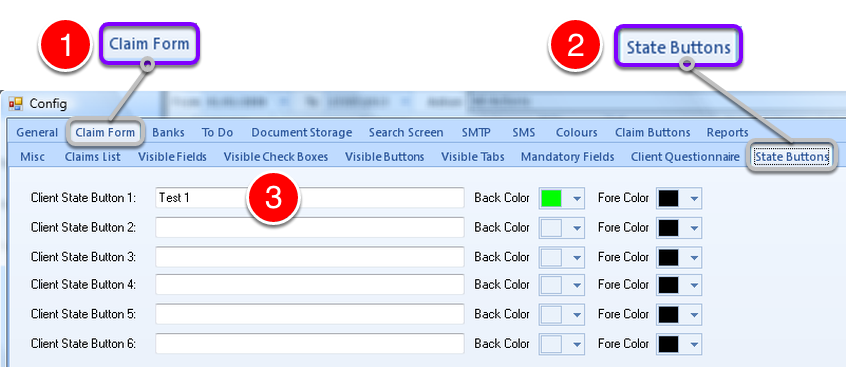Open the Misc sub-tab
846x370 pixels.
[x=32, y=157]
